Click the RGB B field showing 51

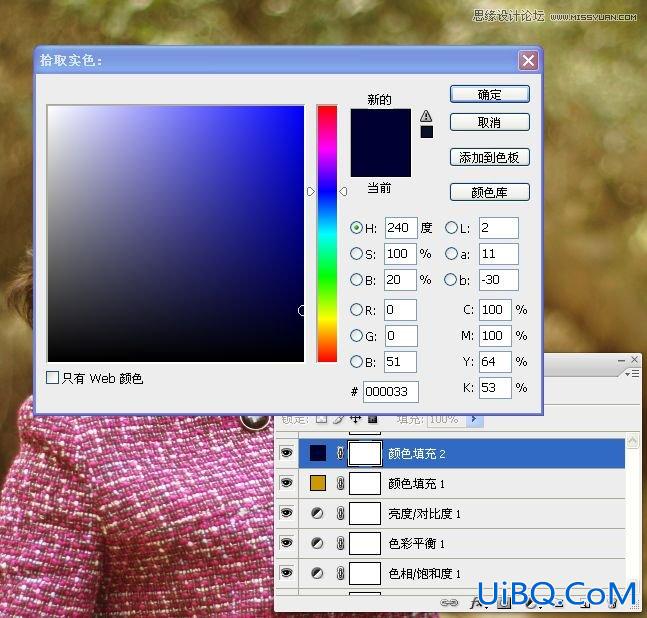pos(400,362)
